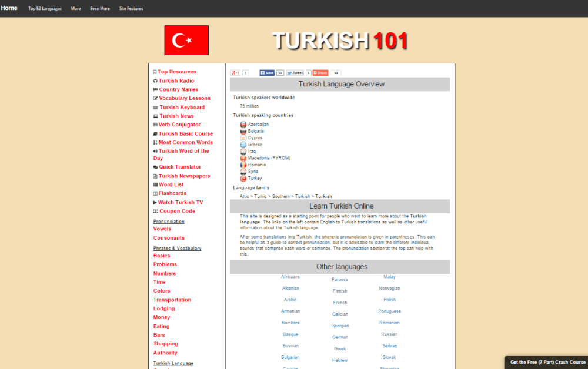This screenshot has width=588, height=369.
Task: Click the Turkey flag icon in countries list
Action: pos(243,178)
